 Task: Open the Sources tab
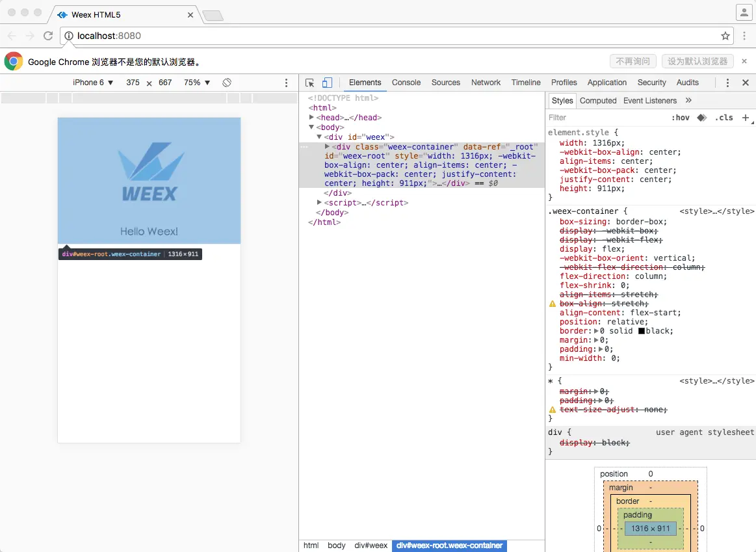click(x=445, y=83)
